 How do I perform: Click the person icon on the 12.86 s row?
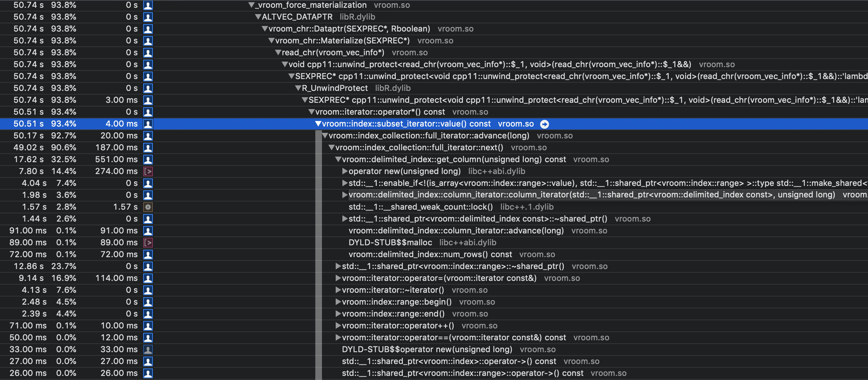pyautogui.click(x=148, y=266)
